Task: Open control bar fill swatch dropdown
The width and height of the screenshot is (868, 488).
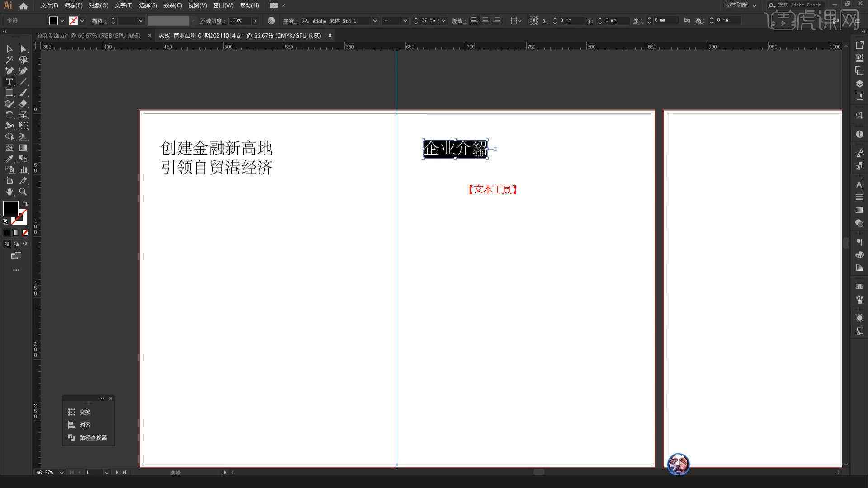Action: click(62, 21)
